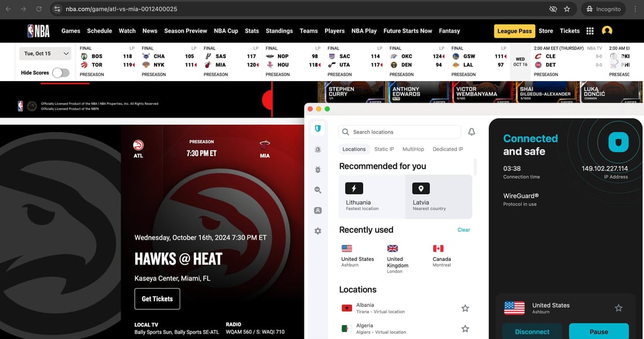Connect to recently used United Kingdom London
Viewport: 644px width, 339px height.
397,259
